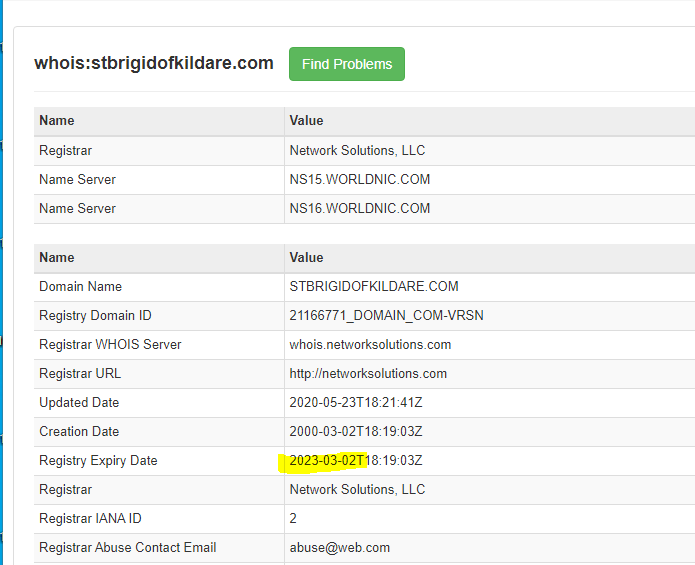Click the Updated Date value 2020-05-23T18:21:41Z

(x=355, y=403)
